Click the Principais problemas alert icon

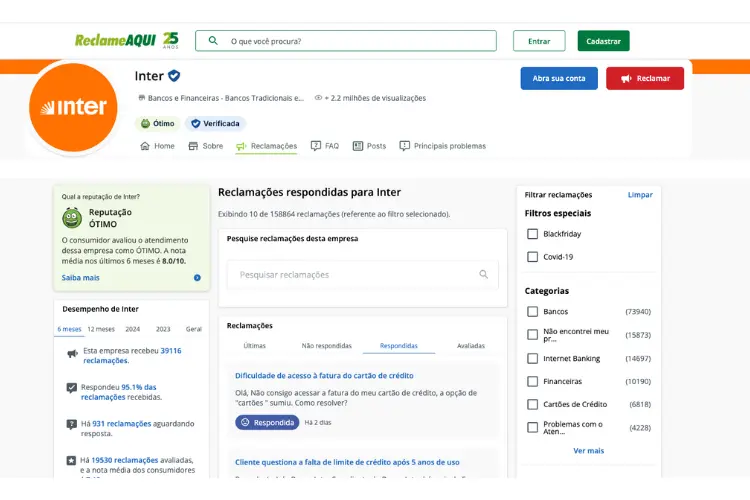(x=405, y=146)
